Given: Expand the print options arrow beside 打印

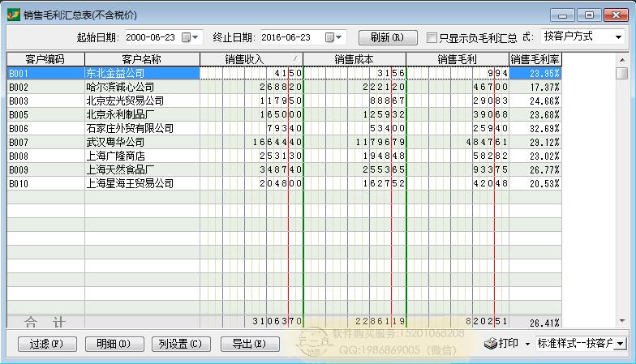Looking at the screenshot, I should pyautogui.click(x=527, y=344).
